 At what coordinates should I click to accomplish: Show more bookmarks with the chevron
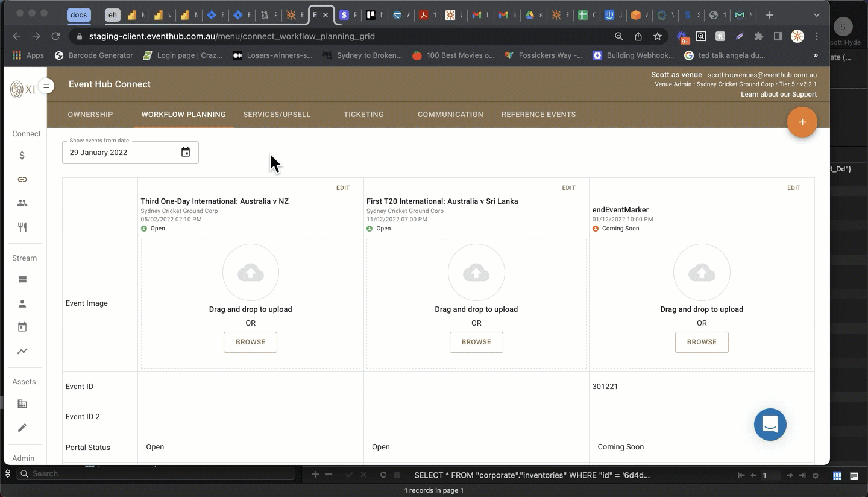click(x=816, y=55)
